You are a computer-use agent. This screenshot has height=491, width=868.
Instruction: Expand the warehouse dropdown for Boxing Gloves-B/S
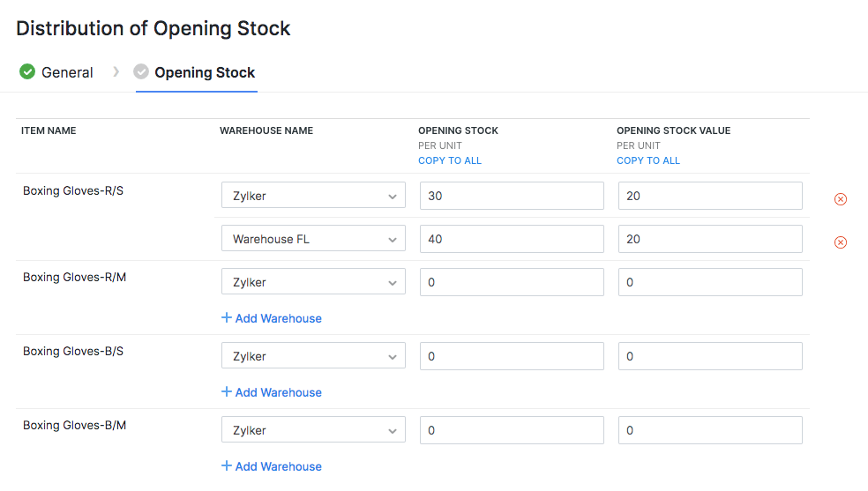(x=313, y=356)
